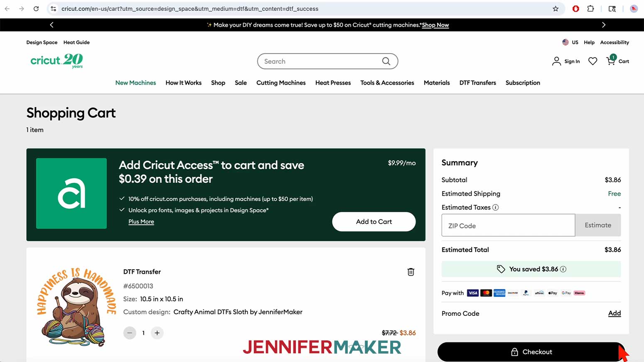Click the Sign In person icon

tap(556, 61)
